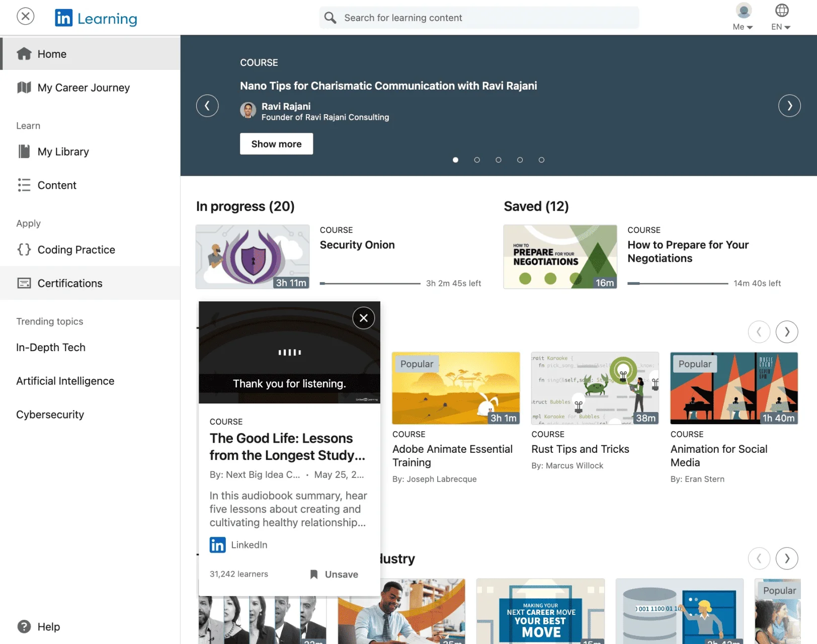Open the Content section
817x644 pixels.
click(90, 185)
